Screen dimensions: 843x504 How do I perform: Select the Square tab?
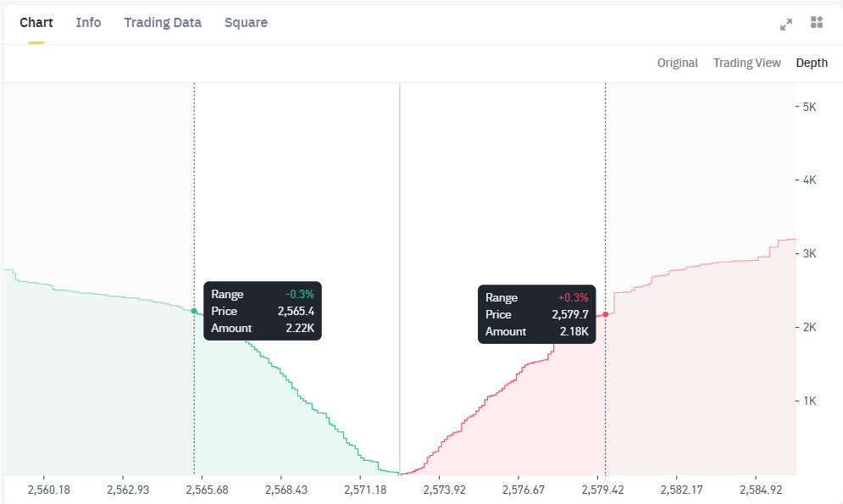[x=246, y=23]
